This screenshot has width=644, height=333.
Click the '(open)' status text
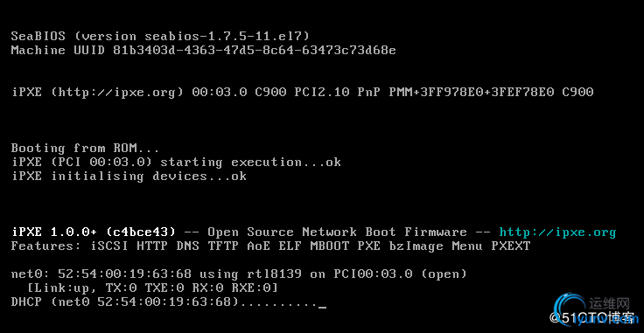pyautogui.click(x=444, y=274)
